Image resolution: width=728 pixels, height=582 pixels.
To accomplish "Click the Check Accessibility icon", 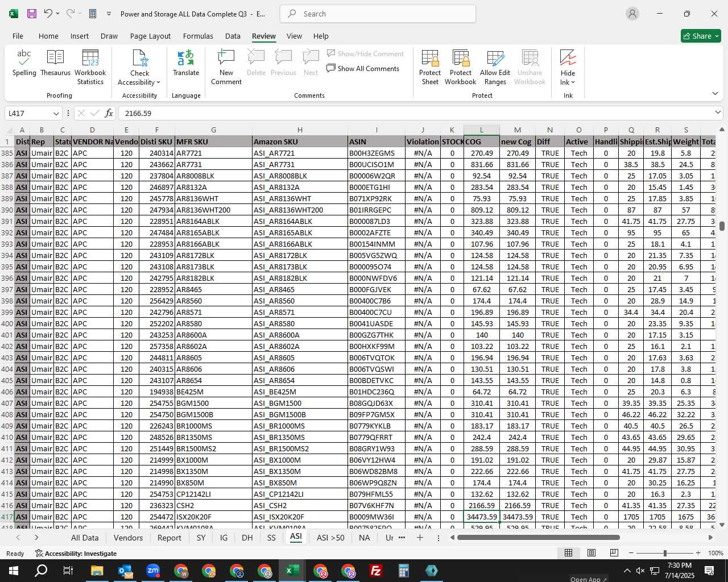I will 140,59.
